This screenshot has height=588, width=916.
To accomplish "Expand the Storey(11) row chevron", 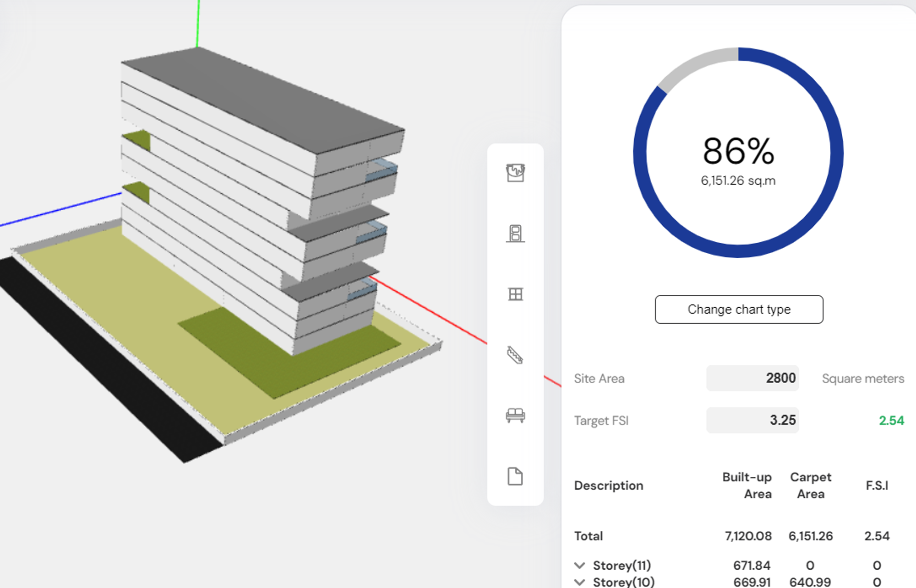I will click(580, 566).
